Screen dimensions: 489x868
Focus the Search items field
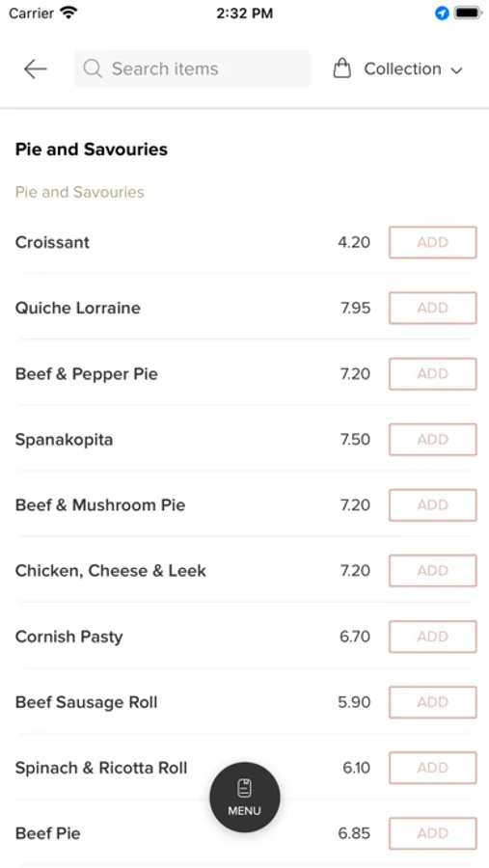193,68
